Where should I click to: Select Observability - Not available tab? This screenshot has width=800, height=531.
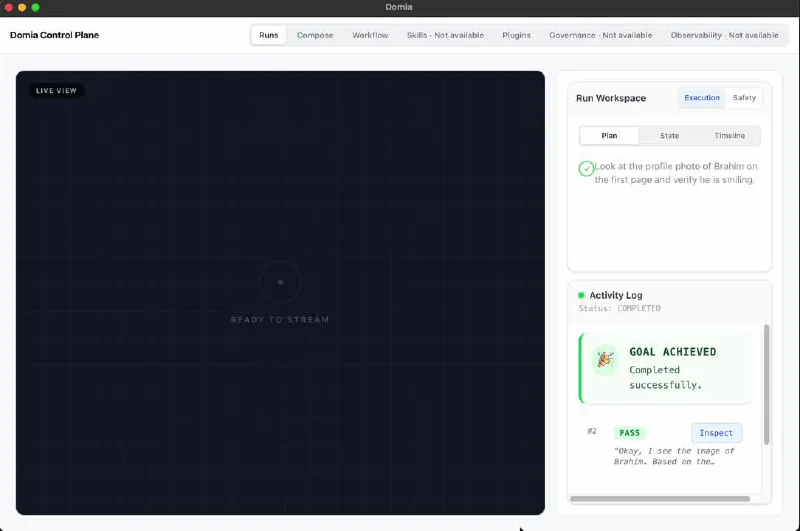point(724,35)
